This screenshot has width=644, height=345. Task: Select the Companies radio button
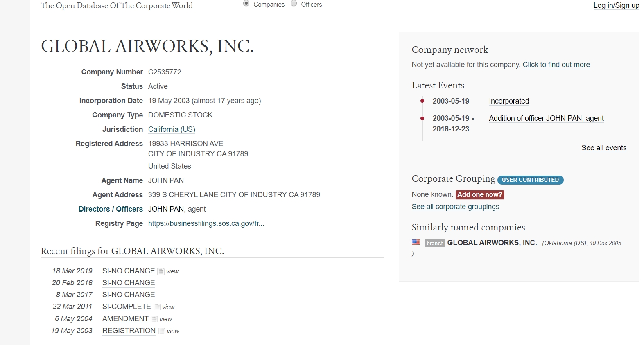click(x=246, y=4)
